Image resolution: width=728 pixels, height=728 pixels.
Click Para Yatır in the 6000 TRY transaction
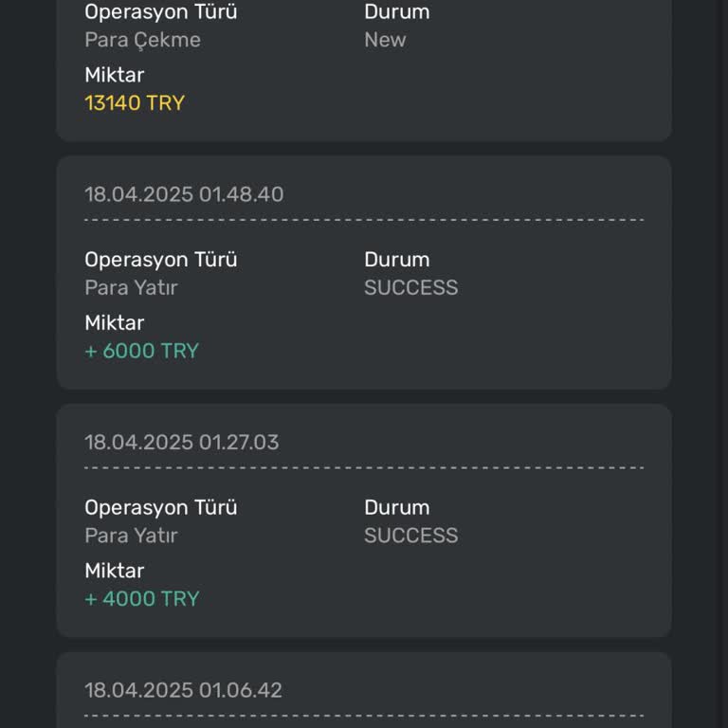pyautogui.click(x=131, y=287)
